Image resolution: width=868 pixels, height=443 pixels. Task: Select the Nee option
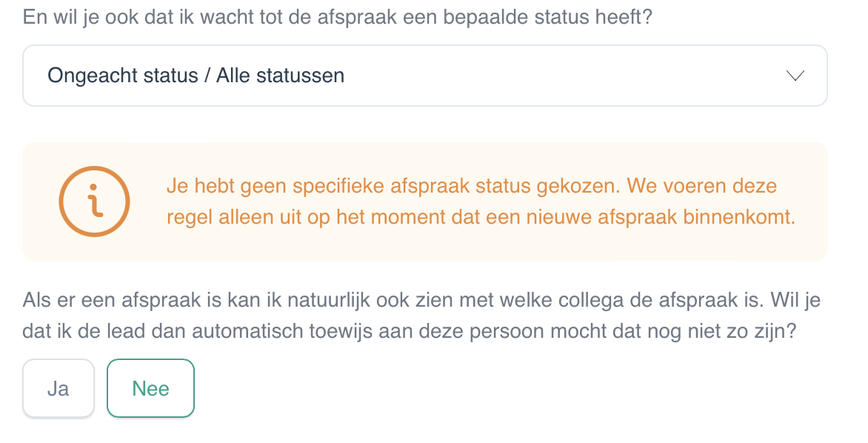(150, 388)
